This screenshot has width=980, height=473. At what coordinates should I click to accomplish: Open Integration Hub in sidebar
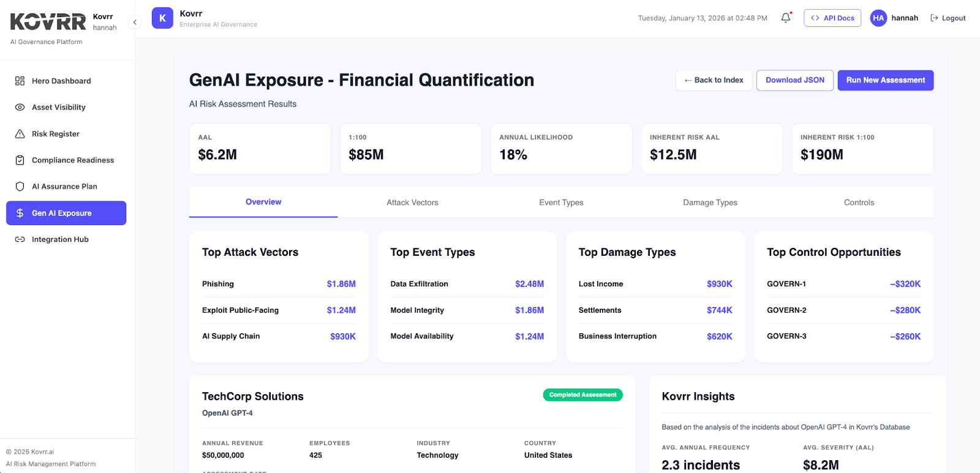click(x=66, y=239)
